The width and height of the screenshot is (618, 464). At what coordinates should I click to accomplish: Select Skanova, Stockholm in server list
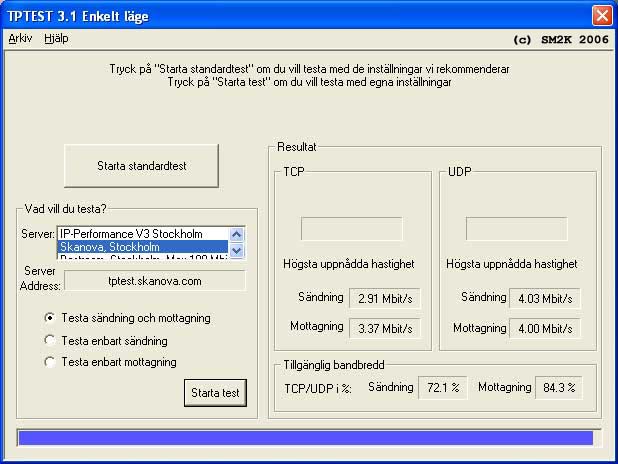point(143,247)
